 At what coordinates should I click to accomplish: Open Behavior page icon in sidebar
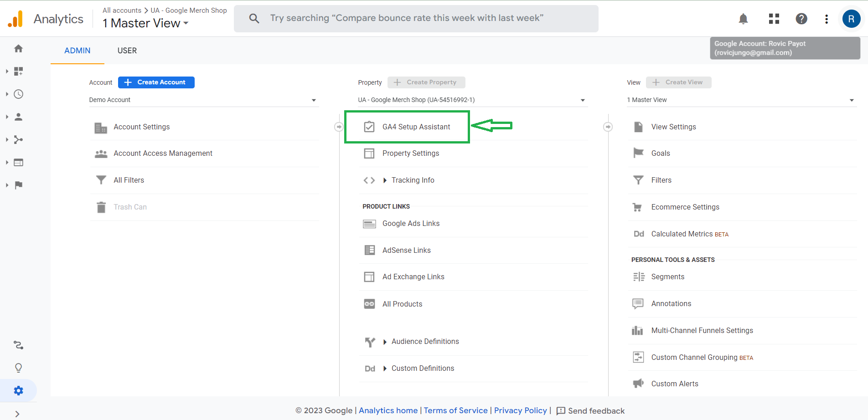point(18,162)
